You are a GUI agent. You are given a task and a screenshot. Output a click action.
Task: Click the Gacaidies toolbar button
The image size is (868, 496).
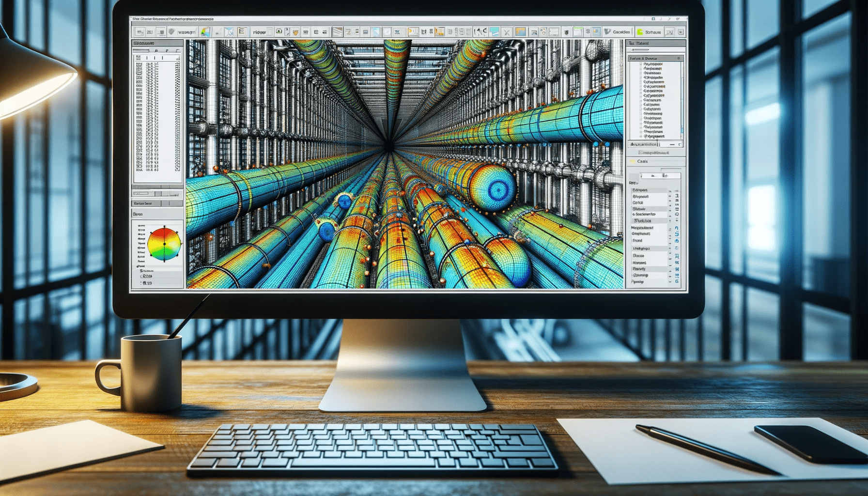pos(621,32)
